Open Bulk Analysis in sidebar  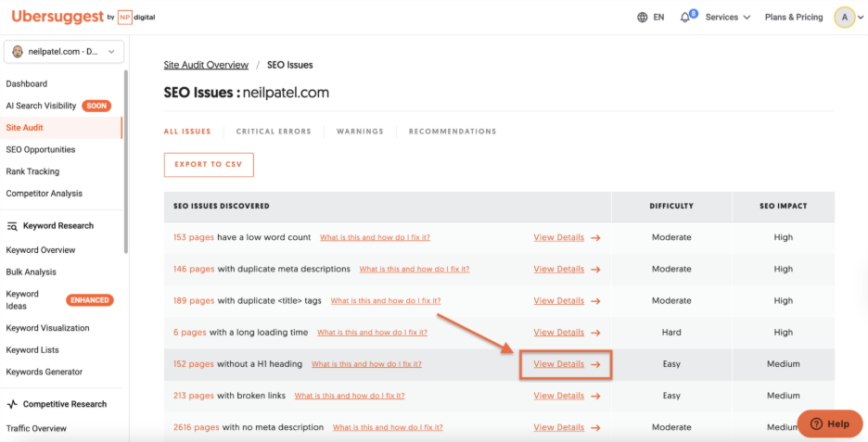(31, 272)
